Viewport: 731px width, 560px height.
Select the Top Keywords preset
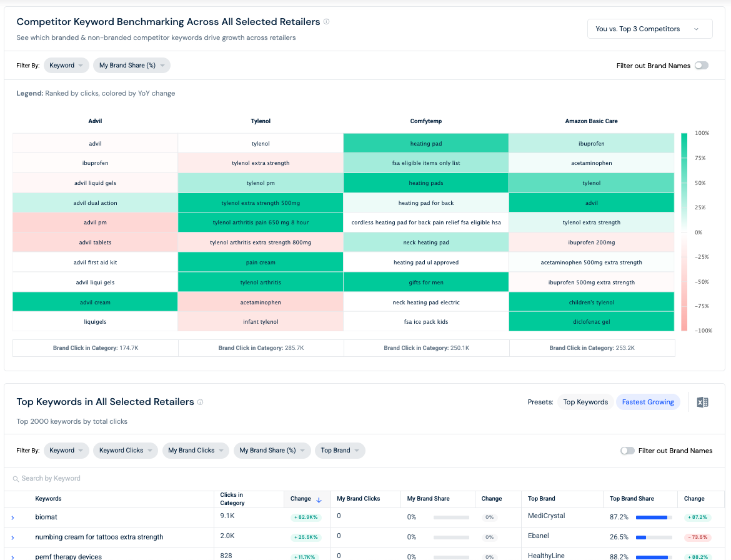[x=585, y=402]
